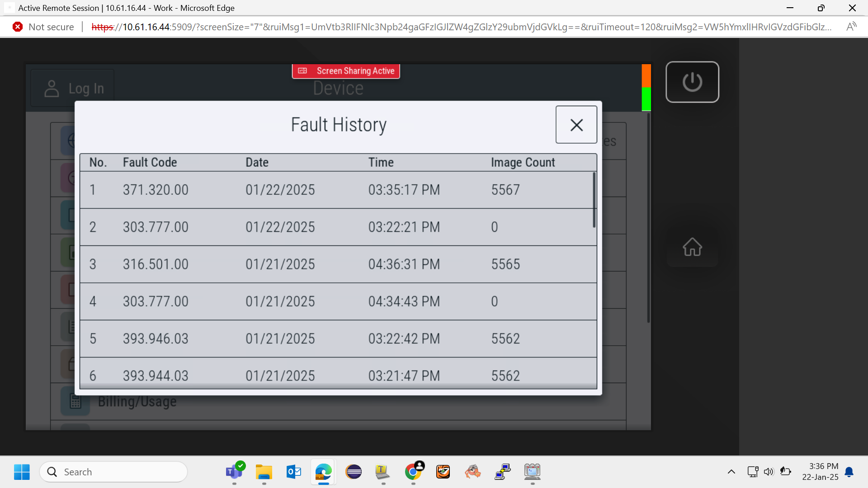Click the taskbar Search box

(x=113, y=472)
